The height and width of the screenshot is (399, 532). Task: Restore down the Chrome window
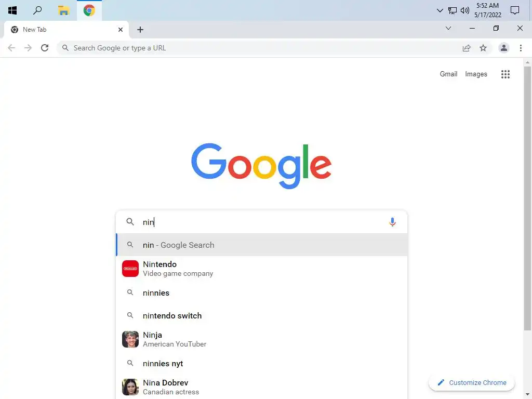496,28
